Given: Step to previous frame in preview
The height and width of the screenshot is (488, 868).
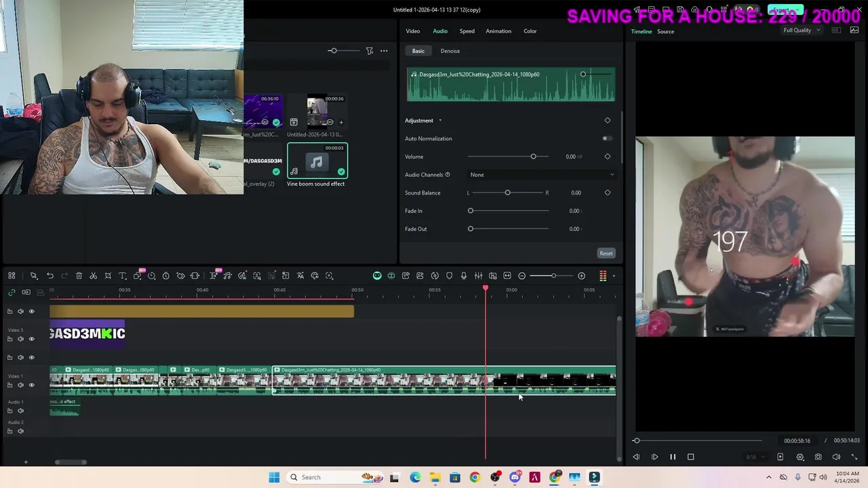Looking at the screenshot, I should pyautogui.click(x=636, y=457).
